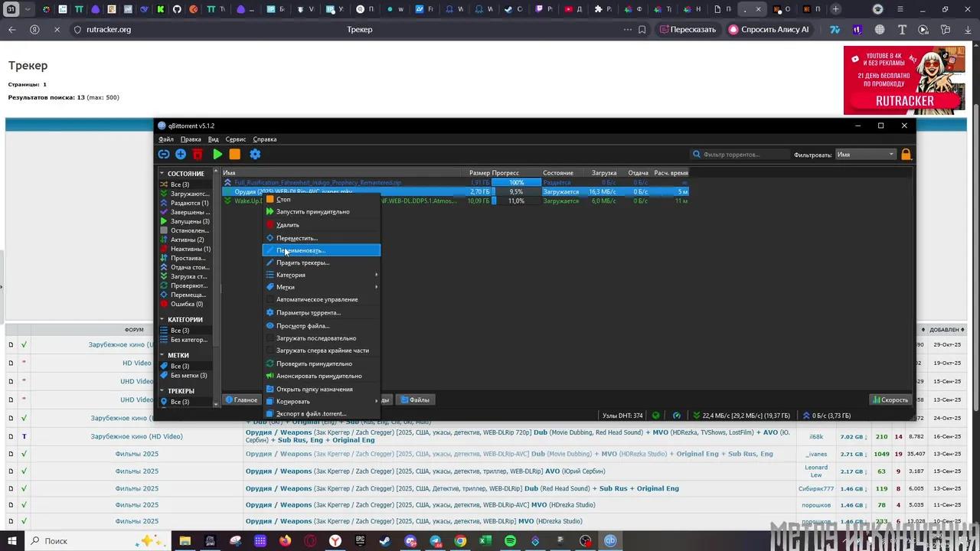The image size is (980, 551).
Task: Open 'Фильмы 2025' forum link in _ivanes row
Action: click(137, 454)
